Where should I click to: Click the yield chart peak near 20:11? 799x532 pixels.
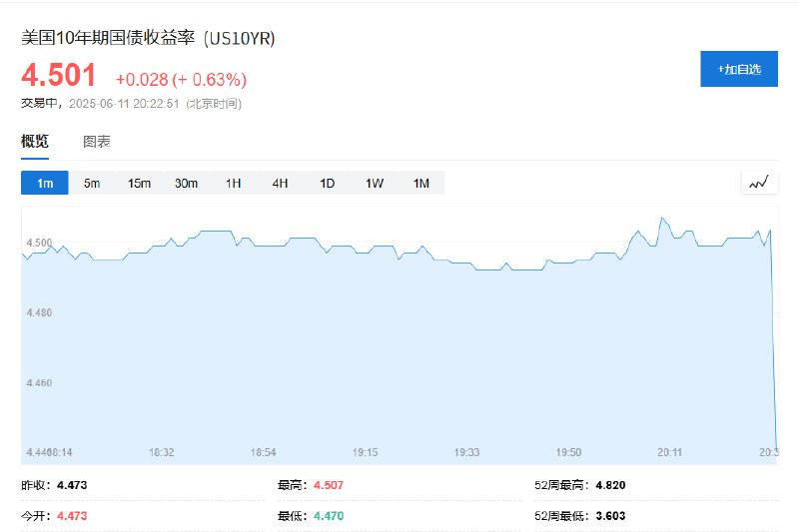tap(662, 219)
